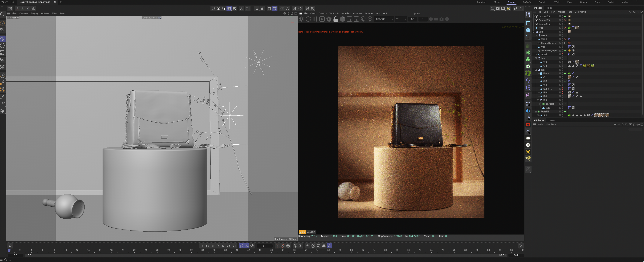Viewport: 644px width, 262px height.
Task: Switch to the Redshift layout tab
Action: 527,2
